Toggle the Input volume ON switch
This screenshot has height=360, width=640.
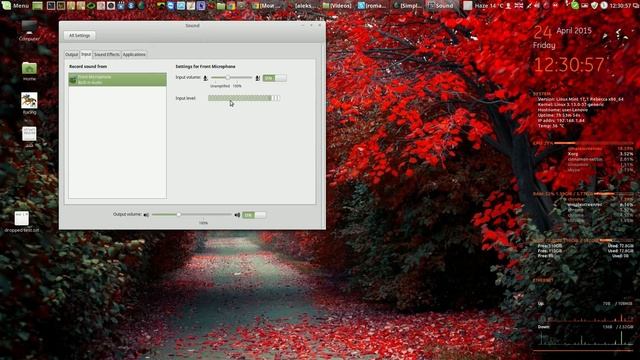274,78
